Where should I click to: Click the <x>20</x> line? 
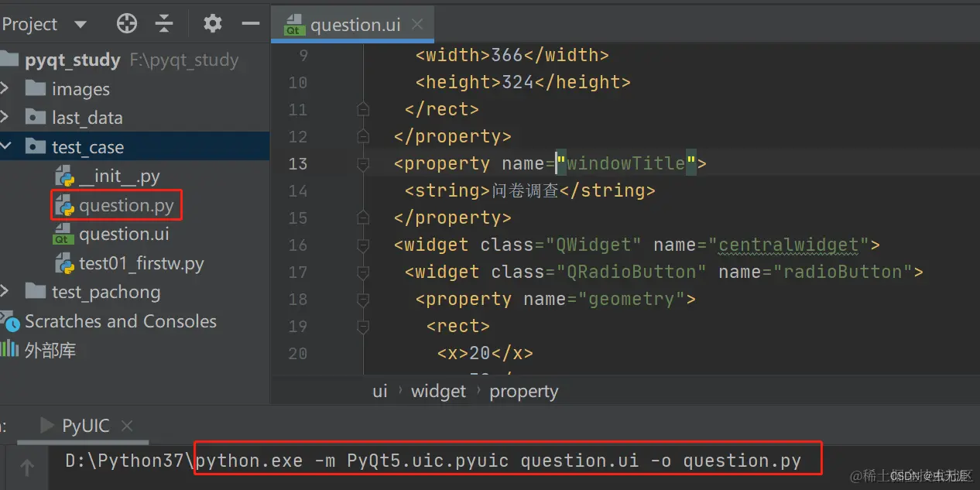485,353
